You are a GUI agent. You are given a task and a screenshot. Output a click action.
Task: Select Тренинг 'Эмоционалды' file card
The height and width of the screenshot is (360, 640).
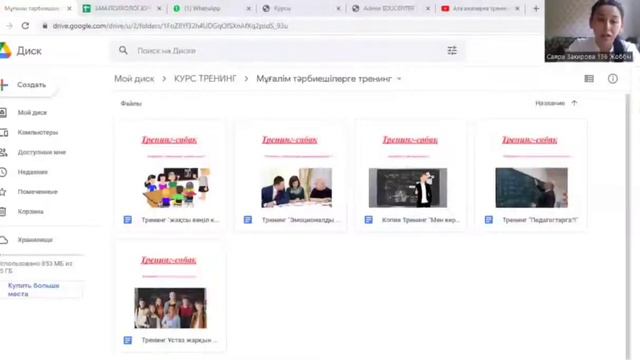pyautogui.click(x=291, y=176)
